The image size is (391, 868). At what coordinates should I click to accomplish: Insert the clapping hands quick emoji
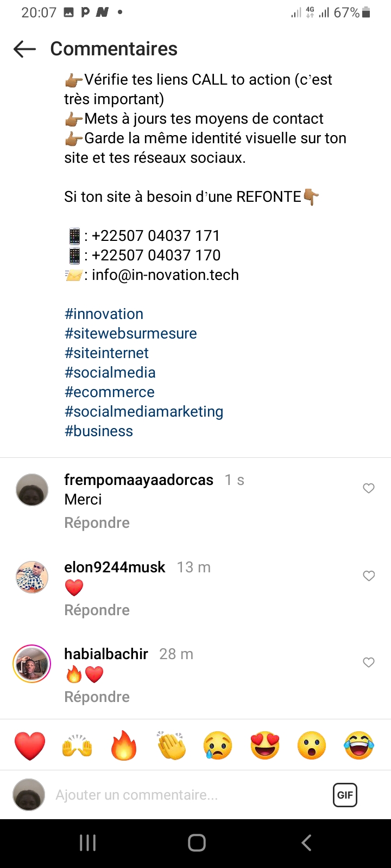coord(171,745)
